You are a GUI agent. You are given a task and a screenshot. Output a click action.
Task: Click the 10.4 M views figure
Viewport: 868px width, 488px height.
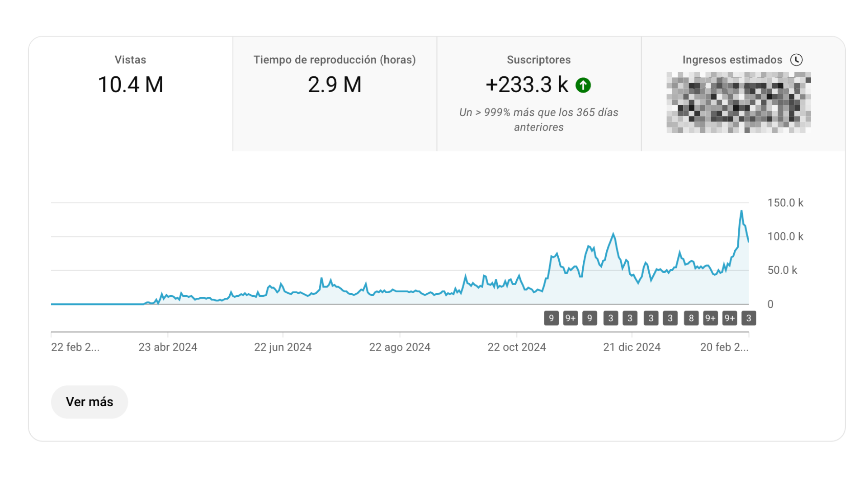coord(131,85)
